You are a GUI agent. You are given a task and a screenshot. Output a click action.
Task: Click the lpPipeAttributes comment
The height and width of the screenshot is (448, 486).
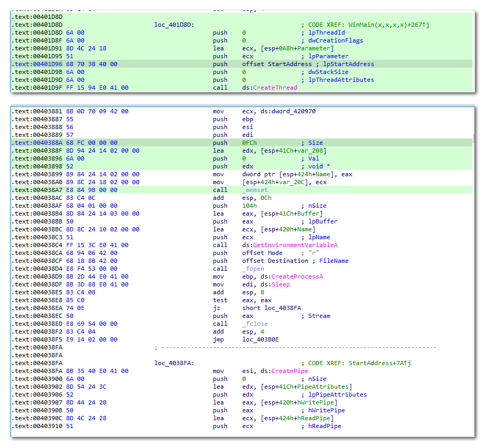tap(337, 394)
